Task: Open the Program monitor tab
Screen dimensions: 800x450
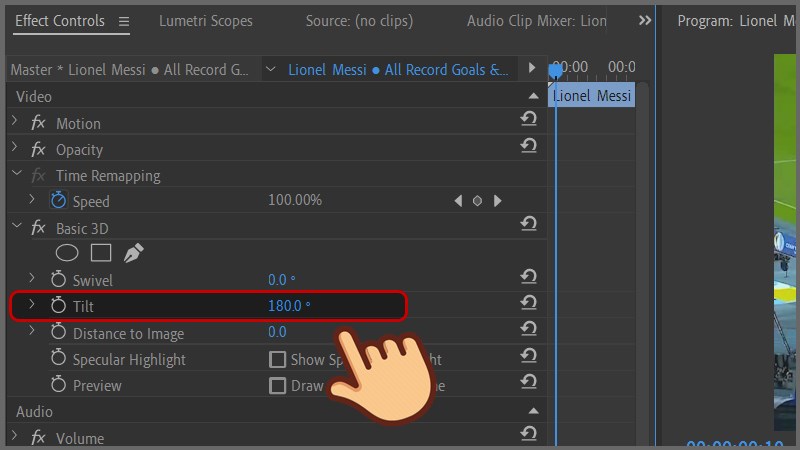Action: pos(736,21)
